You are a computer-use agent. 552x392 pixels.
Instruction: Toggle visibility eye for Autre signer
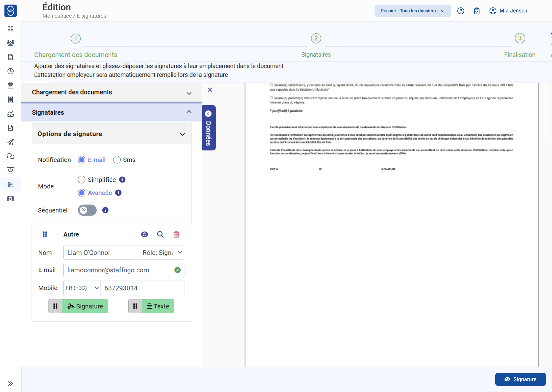(144, 234)
